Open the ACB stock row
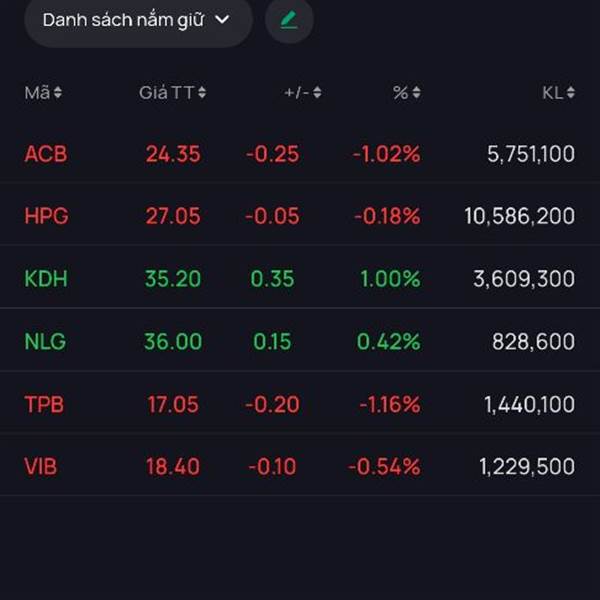Image resolution: width=600 pixels, height=600 pixels. (46, 154)
